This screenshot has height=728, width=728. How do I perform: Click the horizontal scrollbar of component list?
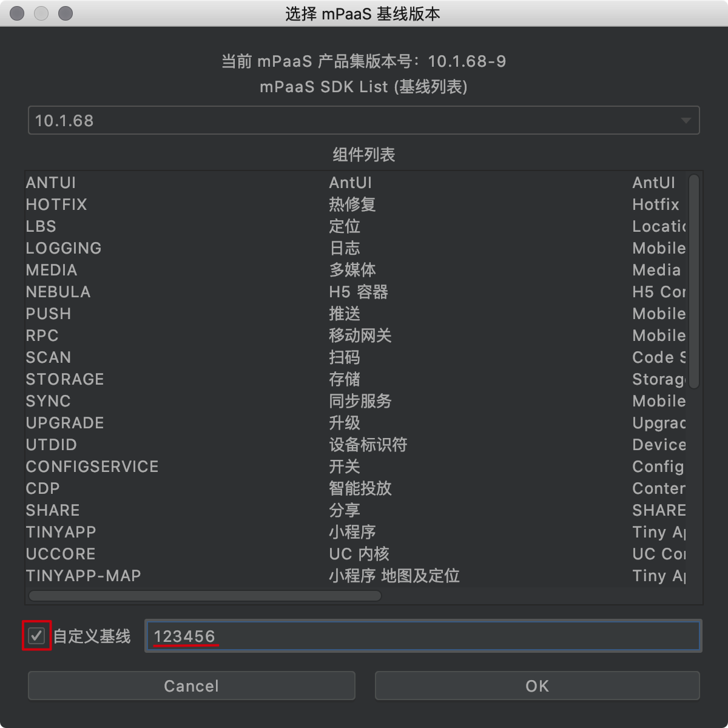coord(204,595)
